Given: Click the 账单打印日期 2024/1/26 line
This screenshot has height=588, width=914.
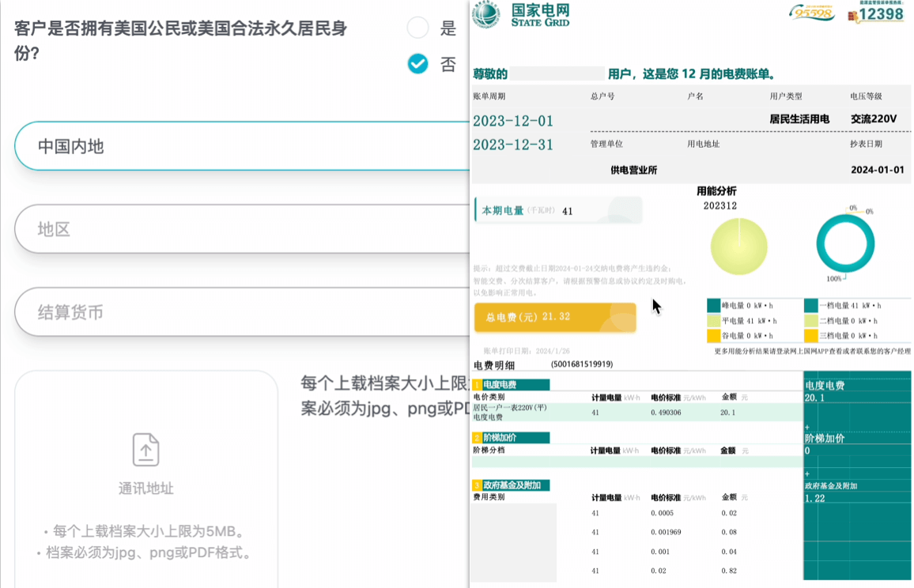Looking at the screenshot, I should (x=527, y=351).
